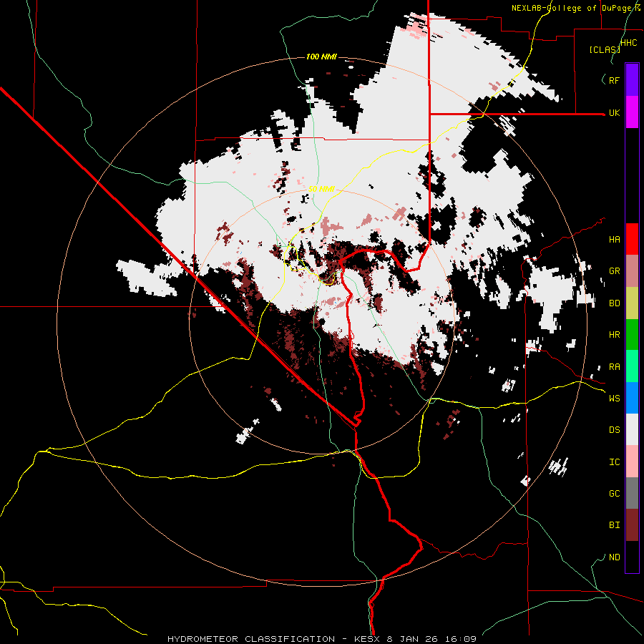Click the red HA legend swatch
644x644 pixels.
point(632,239)
